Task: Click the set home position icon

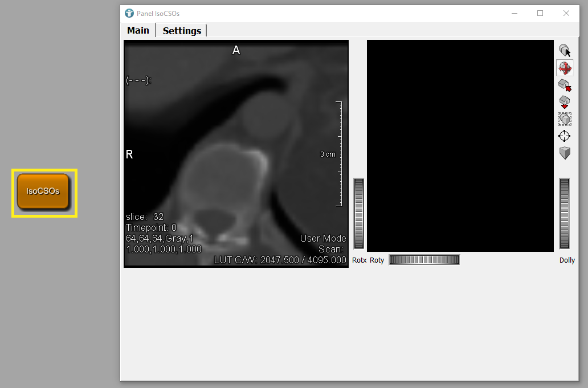Action: (x=565, y=102)
